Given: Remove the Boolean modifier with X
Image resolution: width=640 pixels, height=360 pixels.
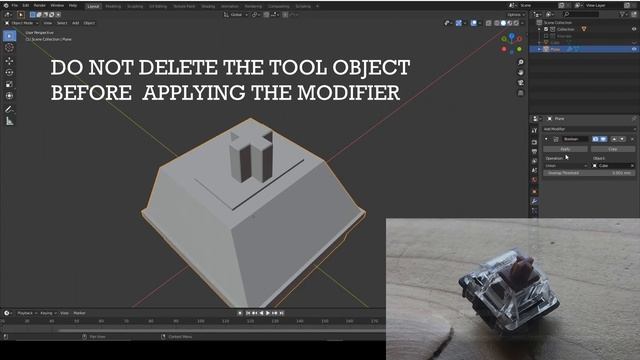Looking at the screenshot, I should click(632, 139).
